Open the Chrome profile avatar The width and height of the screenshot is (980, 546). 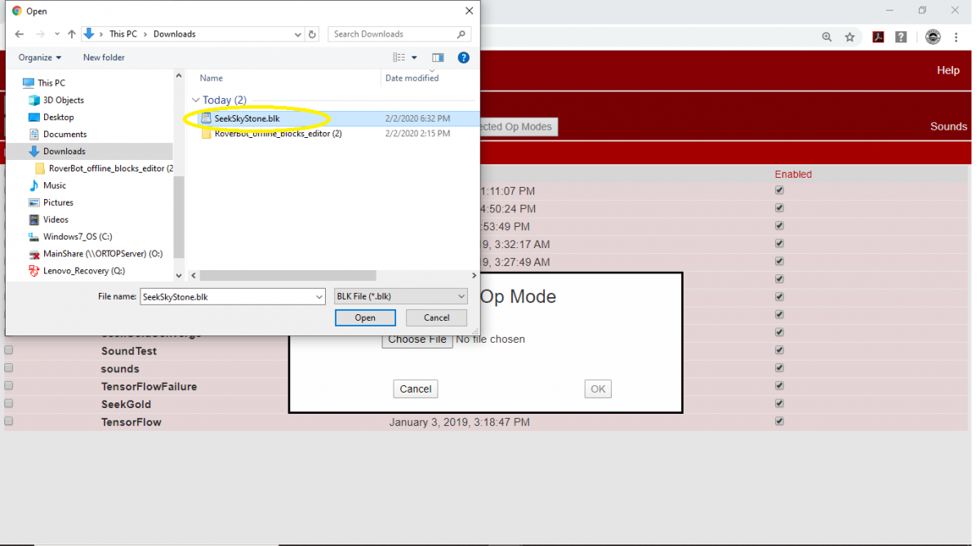(933, 37)
